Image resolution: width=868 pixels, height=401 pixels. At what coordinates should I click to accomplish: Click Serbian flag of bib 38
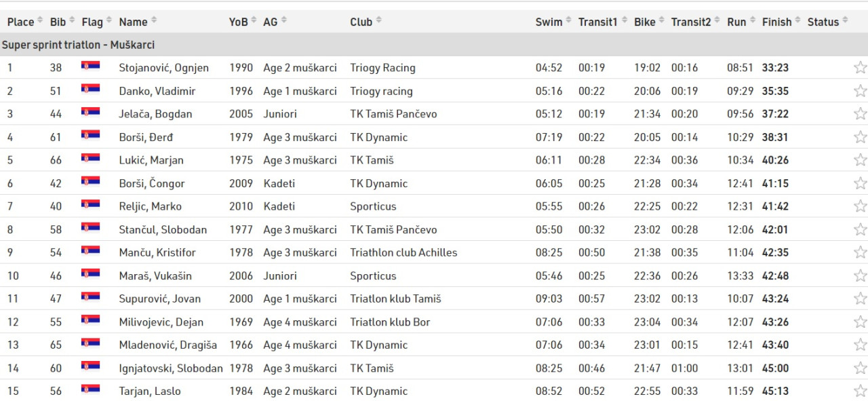tap(90, 66)
